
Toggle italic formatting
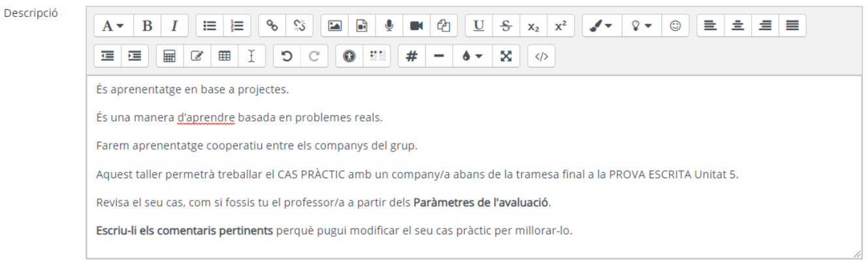point(174,25)
